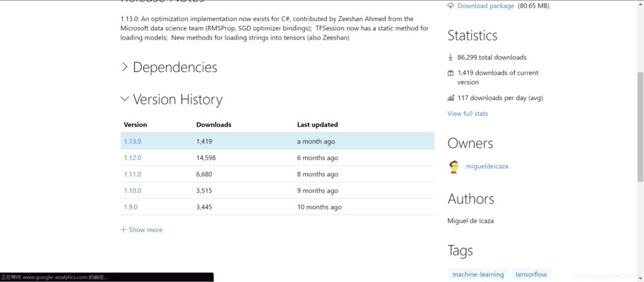Screen dimensions: 644x282
Task: Open version 1.9.0 link
Action: click(131, 207)
